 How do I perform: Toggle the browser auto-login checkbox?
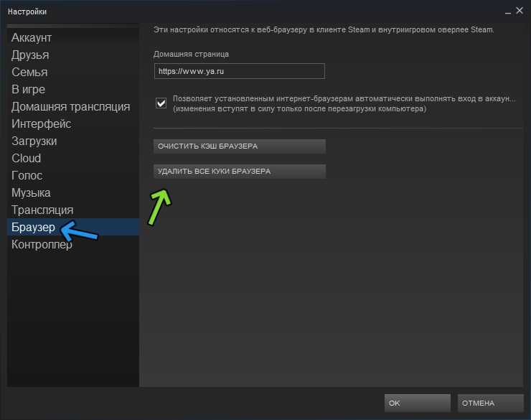[x=161, y=103]
